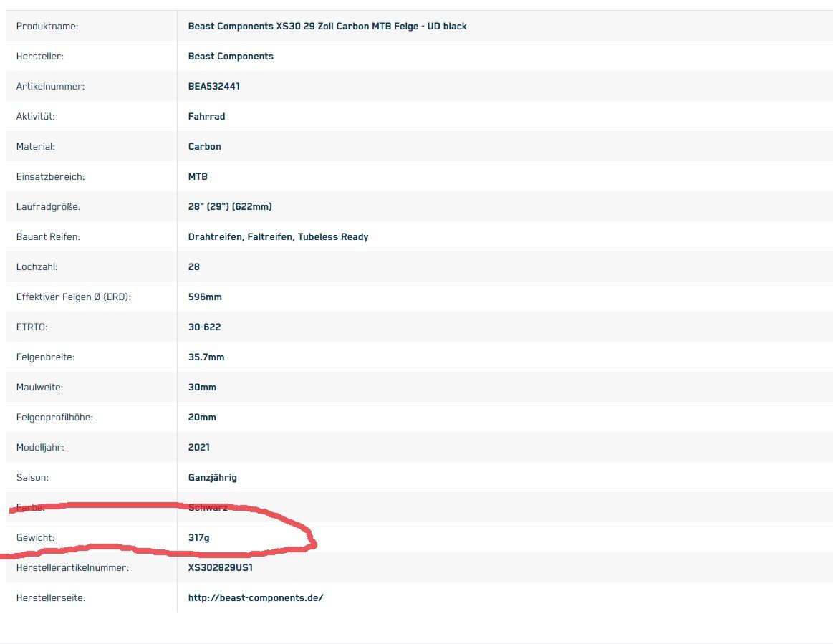Select the article number BEA532441

[213, 87]
